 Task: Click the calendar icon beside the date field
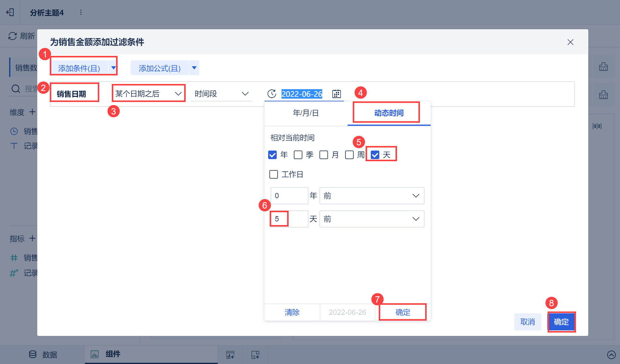coord(336,94)
